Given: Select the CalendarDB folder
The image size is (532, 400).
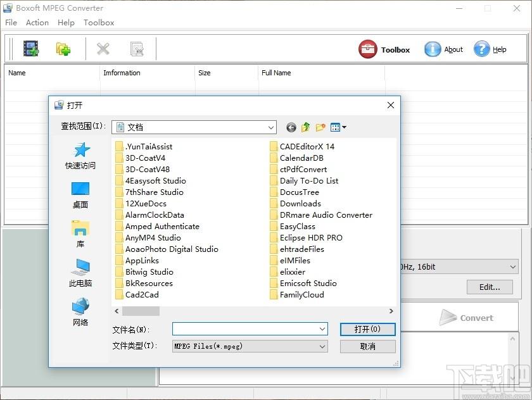Looking at the screenshot, I should [x=296, y=158].
